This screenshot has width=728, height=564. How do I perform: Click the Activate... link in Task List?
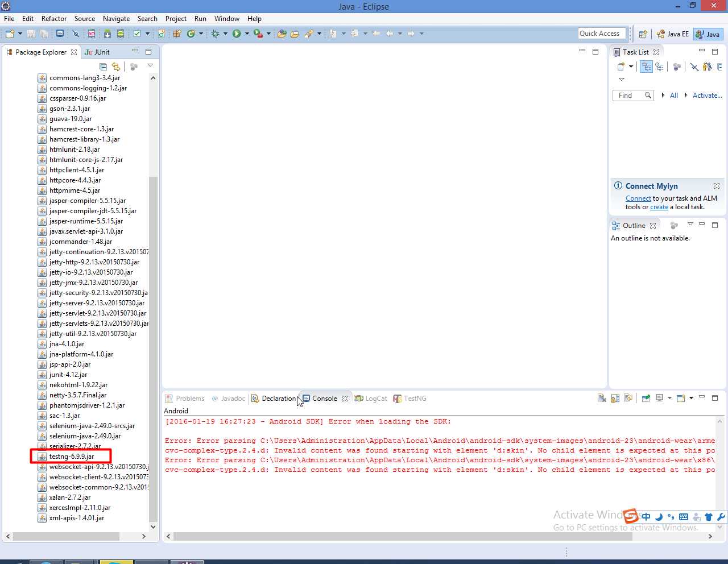click(x=707, y=96)
